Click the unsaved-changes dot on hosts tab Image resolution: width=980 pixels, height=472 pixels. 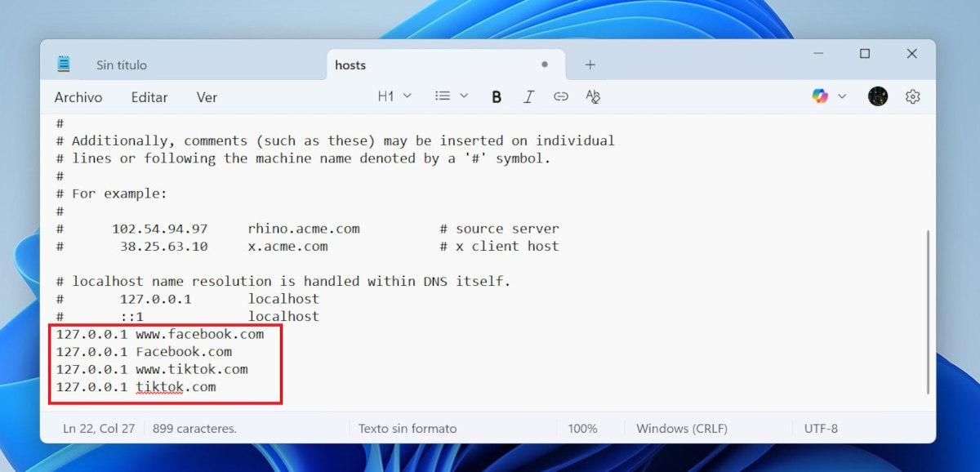[545, 65]
